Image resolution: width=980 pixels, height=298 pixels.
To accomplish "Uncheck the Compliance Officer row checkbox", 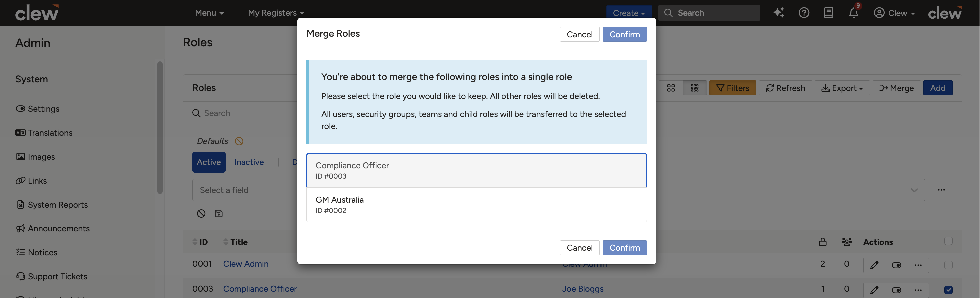I will click(x=948, y=290).
